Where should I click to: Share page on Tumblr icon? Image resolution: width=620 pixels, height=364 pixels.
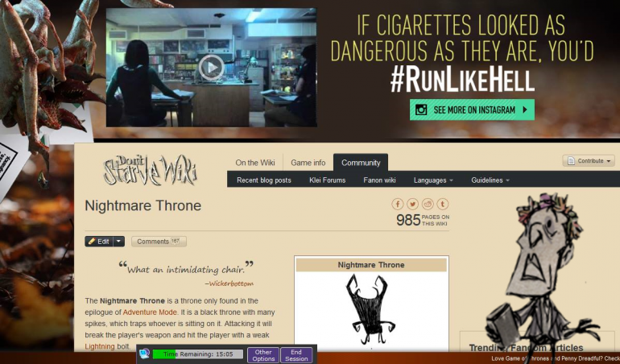pos(443,205)
